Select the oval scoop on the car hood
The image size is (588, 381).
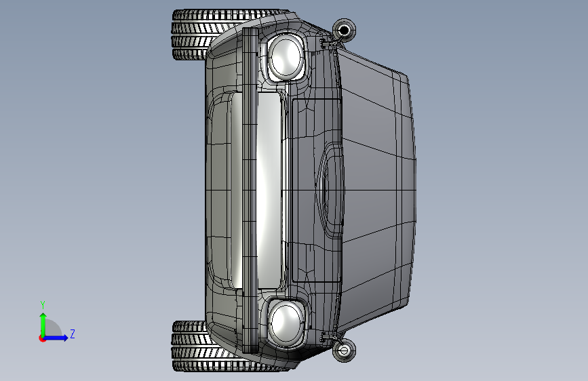[330, 190]
